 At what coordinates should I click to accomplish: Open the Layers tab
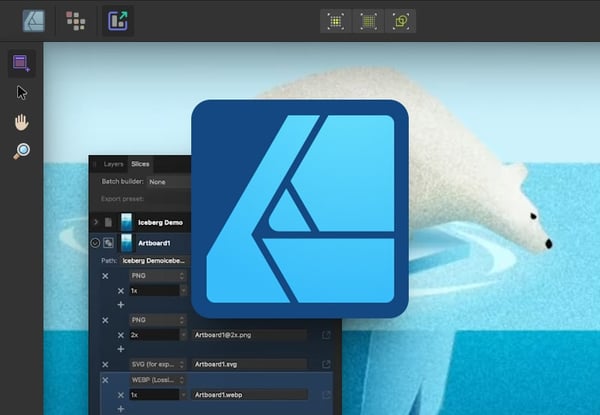(x=113, y=164)
